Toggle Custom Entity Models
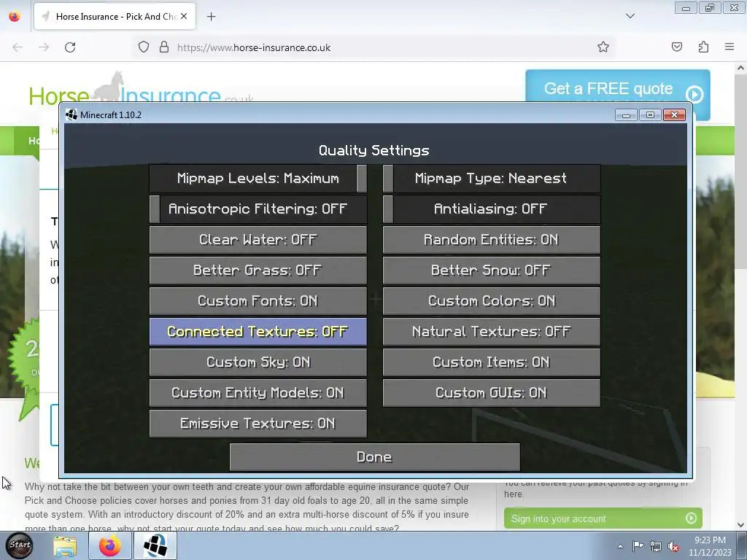This screenshot has width=747, height=560. (258, 393)
